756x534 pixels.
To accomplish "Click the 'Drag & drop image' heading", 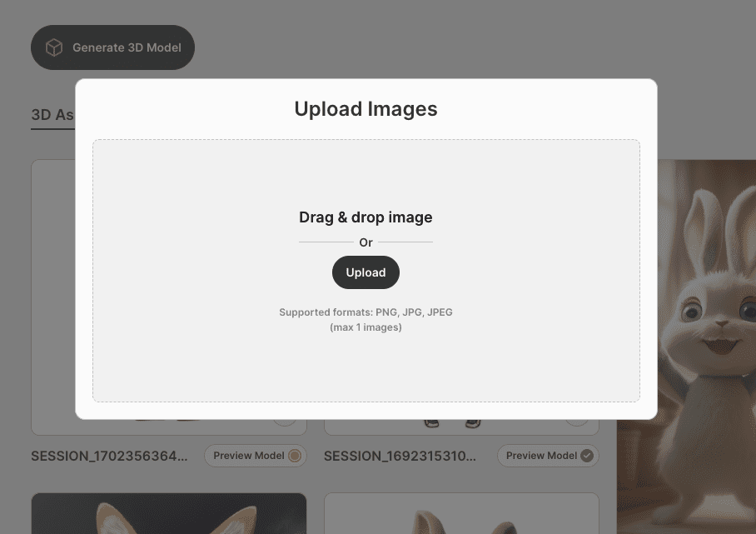I will pos(366,217).
